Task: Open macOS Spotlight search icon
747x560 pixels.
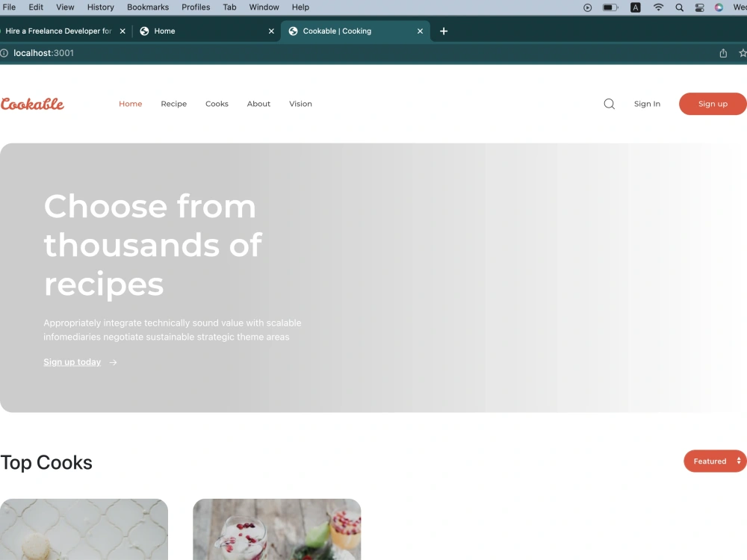Action: tap(679, 7)
